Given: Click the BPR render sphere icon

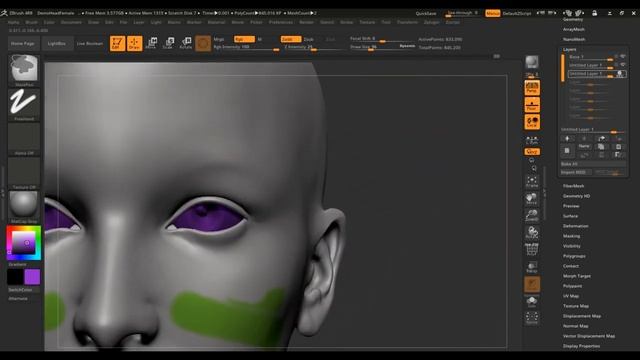Looking at the screenshot, I should 531,62.
